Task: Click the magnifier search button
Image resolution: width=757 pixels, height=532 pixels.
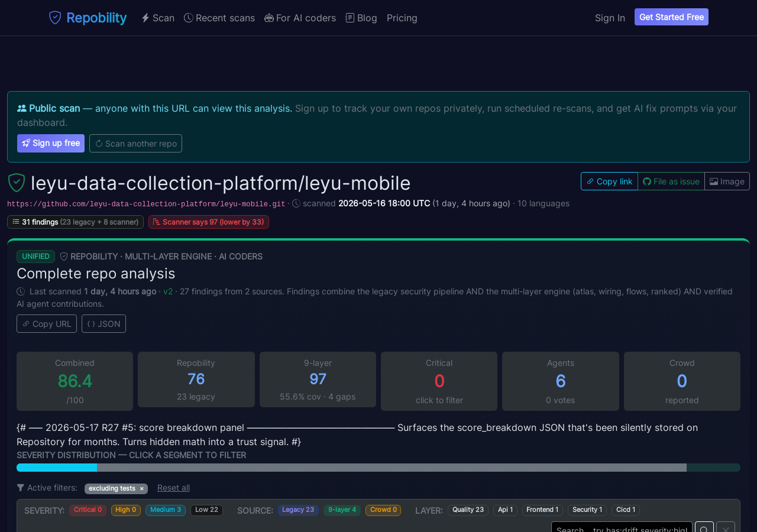Action: [704, 527]
